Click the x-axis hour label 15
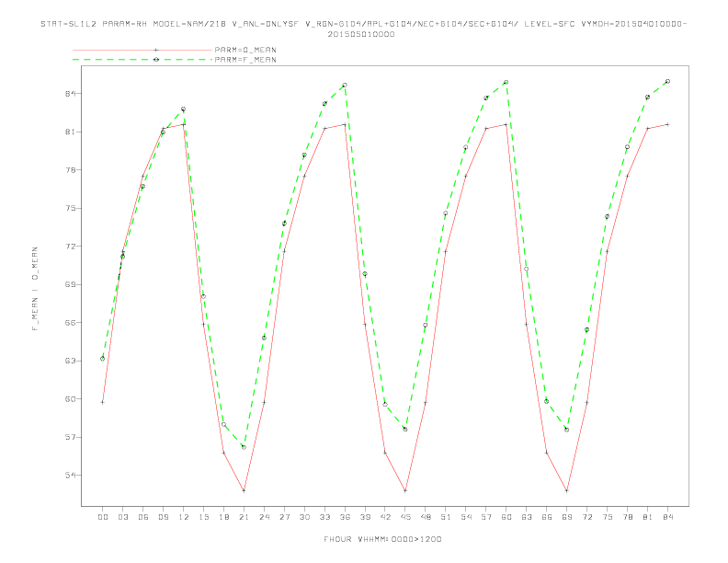Image resolution: width=728 pixels, height=563 pixels. coord(204,517)
